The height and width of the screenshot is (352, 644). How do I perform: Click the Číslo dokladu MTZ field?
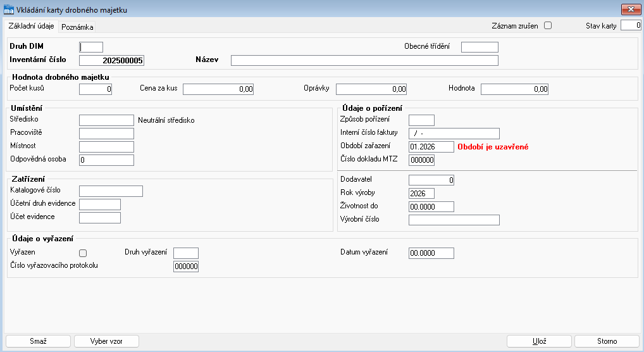[421, 160]
